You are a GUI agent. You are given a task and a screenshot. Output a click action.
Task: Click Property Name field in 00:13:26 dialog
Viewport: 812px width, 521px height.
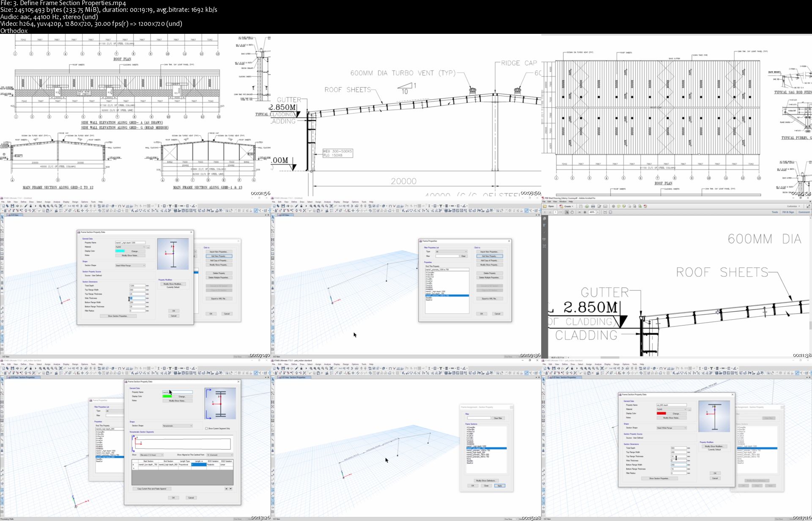coord(178,392)
